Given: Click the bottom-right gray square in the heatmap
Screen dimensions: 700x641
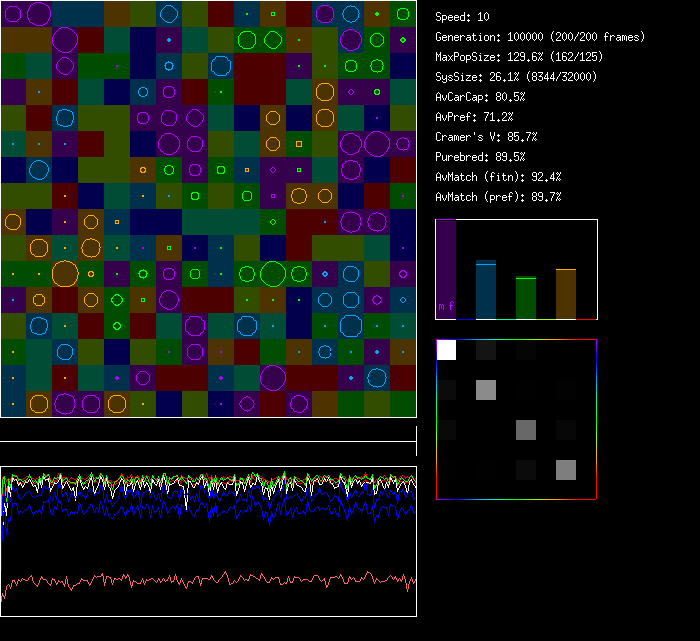Looking at the screenshot, I should coord(566,470).
